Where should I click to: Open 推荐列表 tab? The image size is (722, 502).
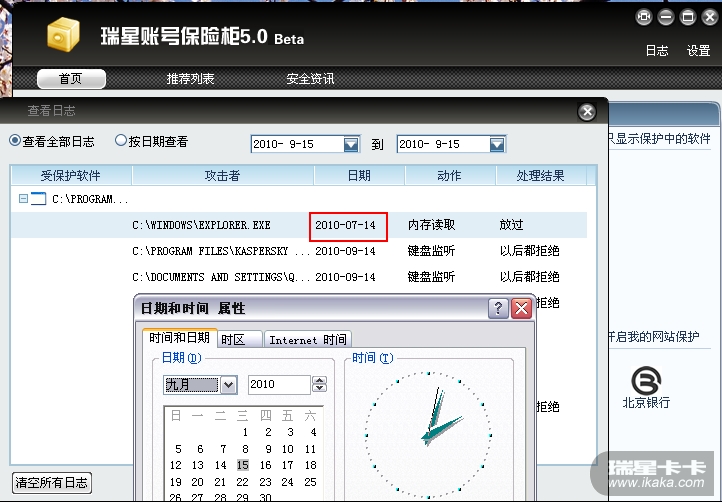pyautogui.click(x=190, y=79)
